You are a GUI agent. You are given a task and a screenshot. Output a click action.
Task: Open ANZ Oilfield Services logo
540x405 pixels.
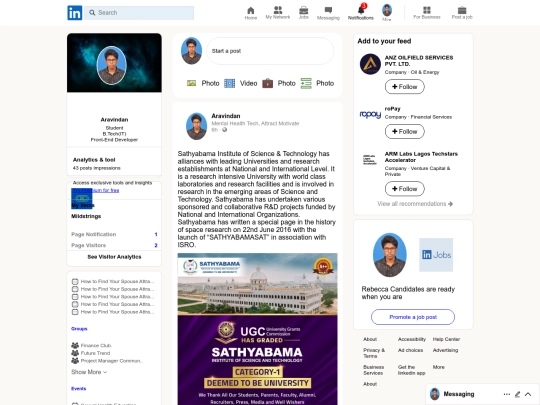(x=371, y=64)
